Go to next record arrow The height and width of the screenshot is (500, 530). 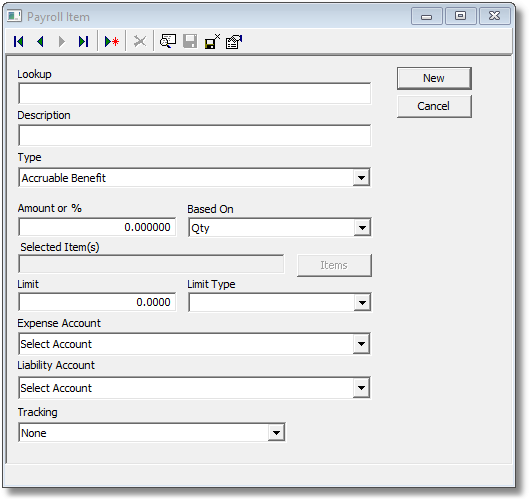click(62, 42)
